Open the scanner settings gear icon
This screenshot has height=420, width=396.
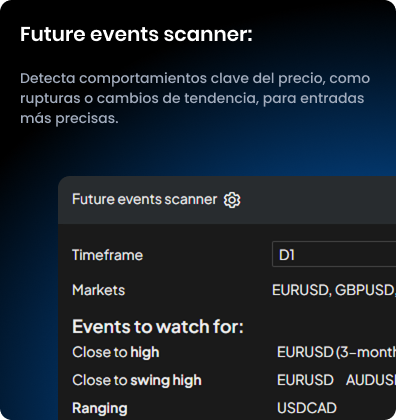[x=232, y=200]
